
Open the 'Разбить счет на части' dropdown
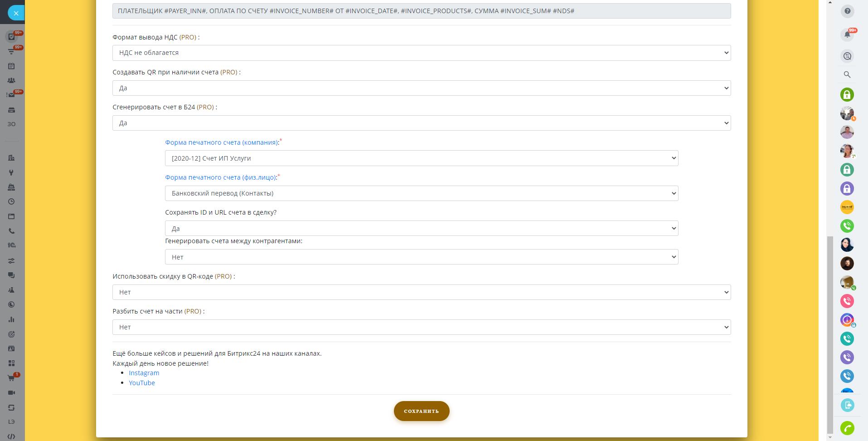422,327
